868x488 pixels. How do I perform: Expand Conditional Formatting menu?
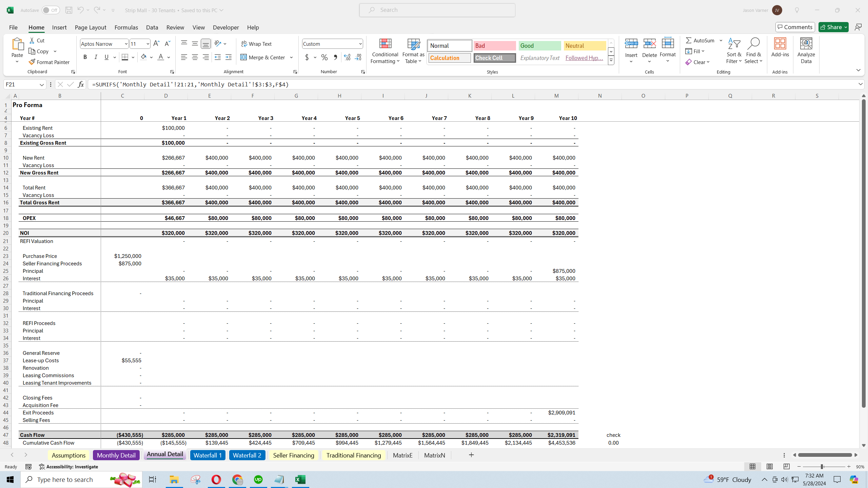(385, 51)
